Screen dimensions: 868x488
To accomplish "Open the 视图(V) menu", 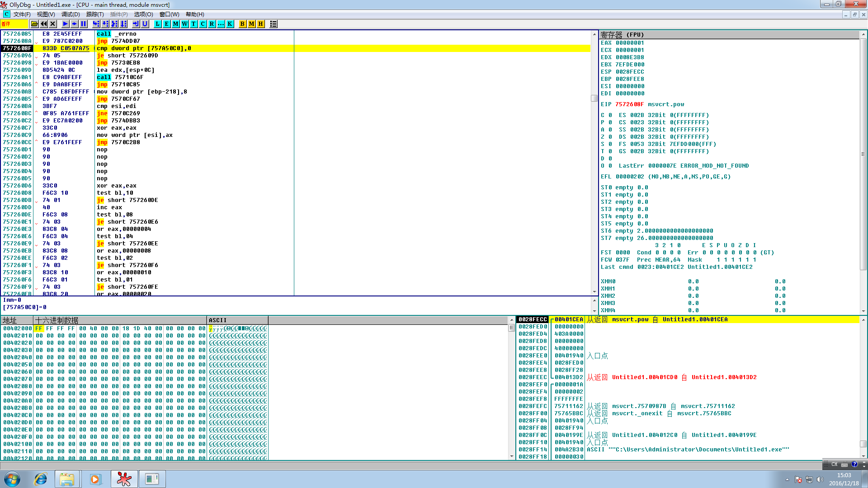I will tap(46, 14).
